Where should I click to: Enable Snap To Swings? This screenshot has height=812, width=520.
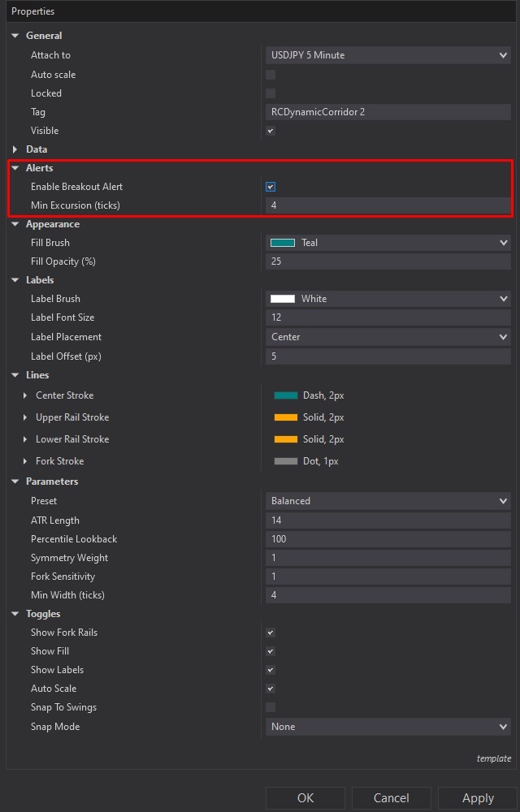(x=270, y=706)
